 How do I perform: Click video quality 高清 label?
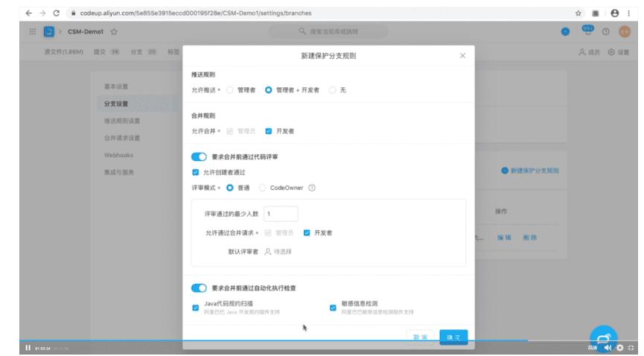point(593,349)
